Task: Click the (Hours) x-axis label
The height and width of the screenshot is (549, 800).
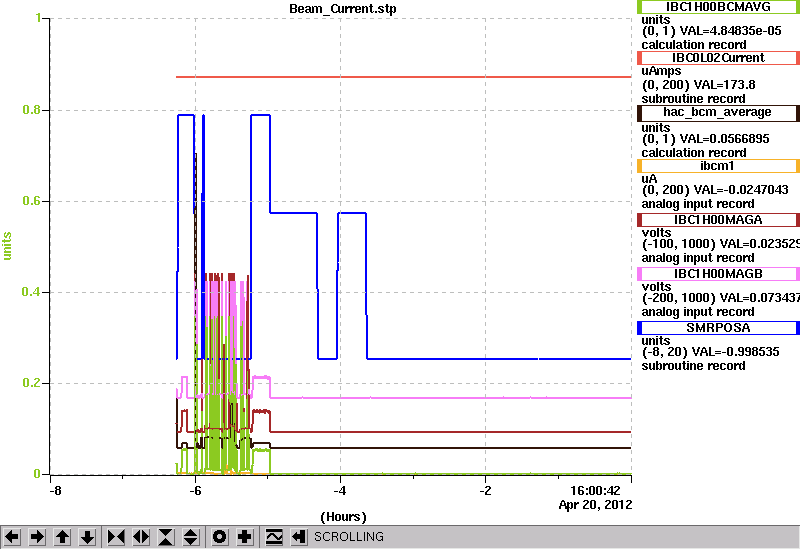Action: click(x=343, y=517)
